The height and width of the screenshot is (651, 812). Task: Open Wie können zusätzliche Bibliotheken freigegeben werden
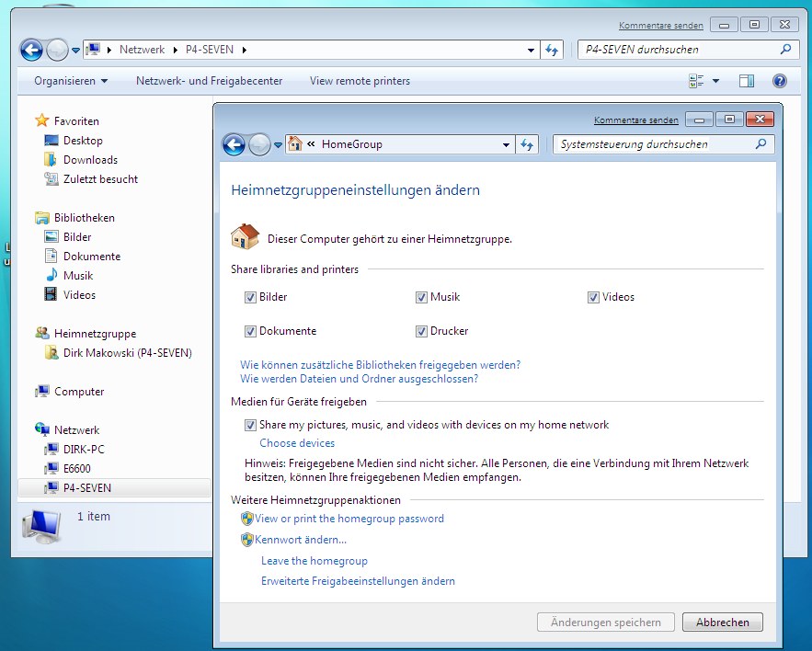(x=380, y=365)
